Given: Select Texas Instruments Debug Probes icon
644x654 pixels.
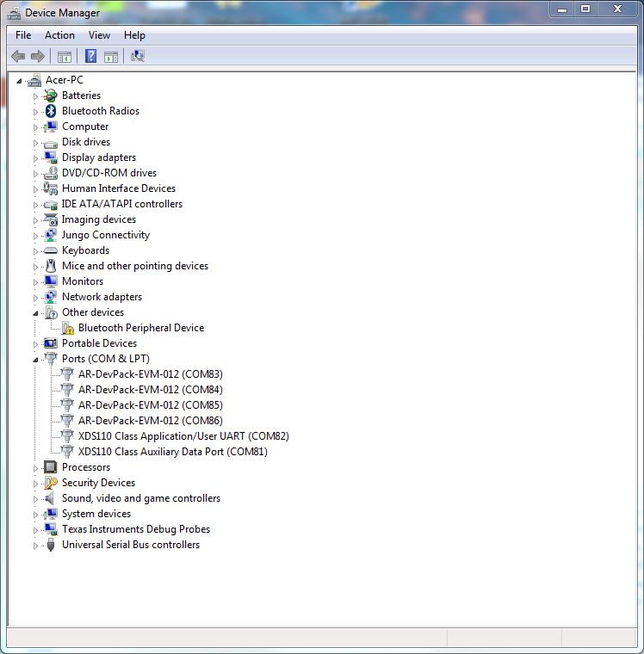Looking at the screenshot, I should pyautogui.click(x=51, y=529).
